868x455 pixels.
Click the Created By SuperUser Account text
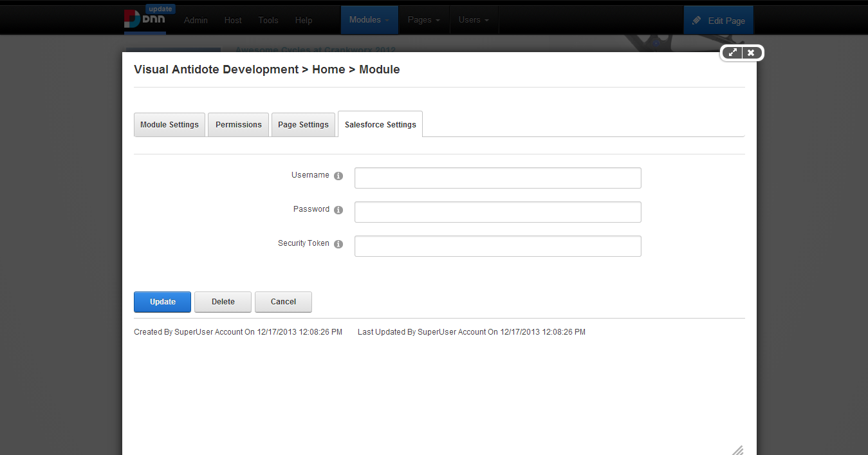pos(238,332)
